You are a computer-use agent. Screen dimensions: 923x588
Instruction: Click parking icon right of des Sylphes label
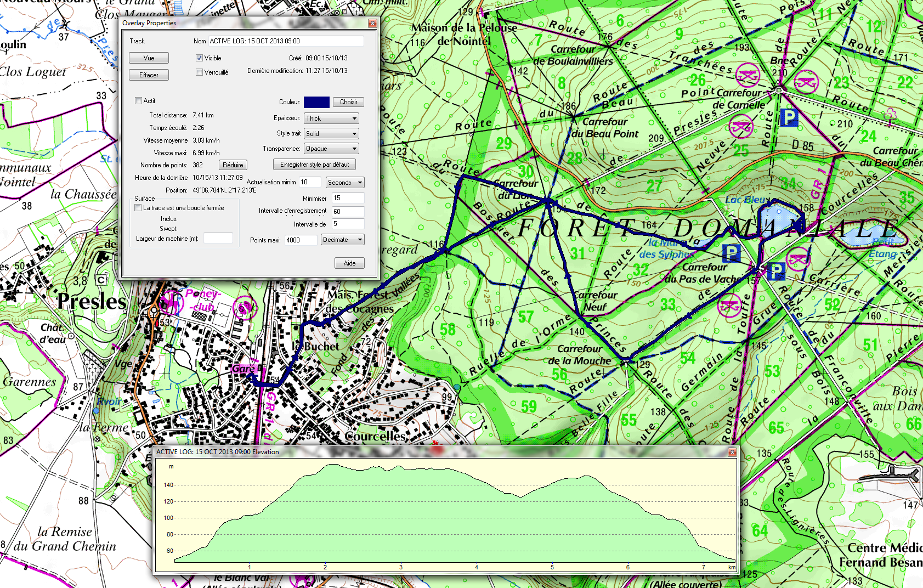[731, 253]
